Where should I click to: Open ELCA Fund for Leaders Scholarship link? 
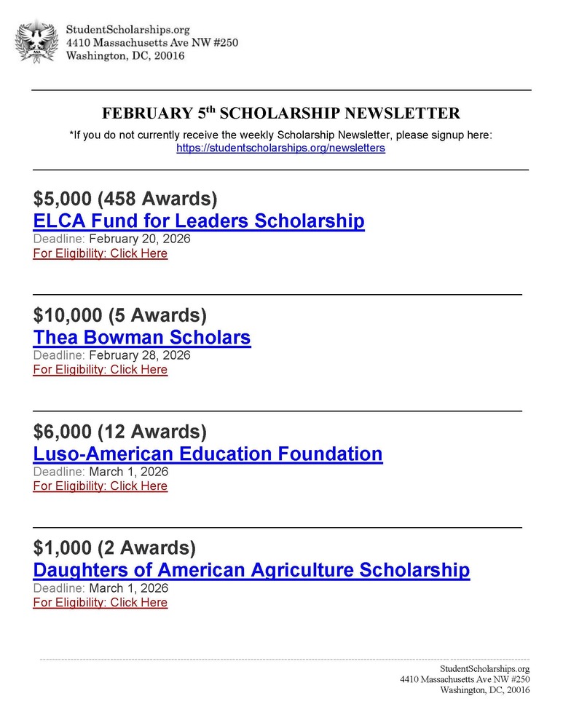[199, 221]
